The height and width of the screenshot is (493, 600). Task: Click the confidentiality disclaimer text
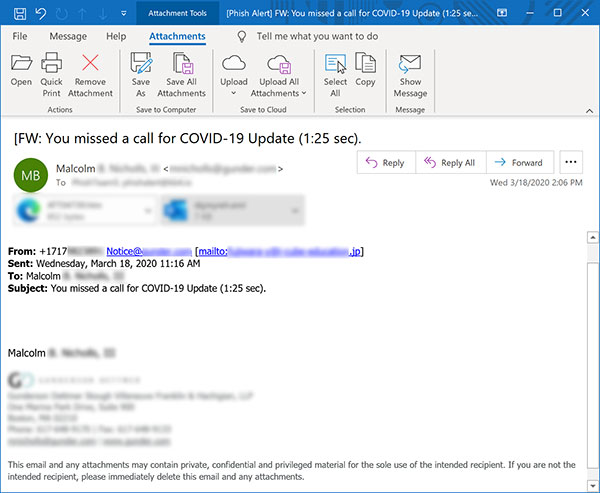pyautogui.click(x=292, y=471)
